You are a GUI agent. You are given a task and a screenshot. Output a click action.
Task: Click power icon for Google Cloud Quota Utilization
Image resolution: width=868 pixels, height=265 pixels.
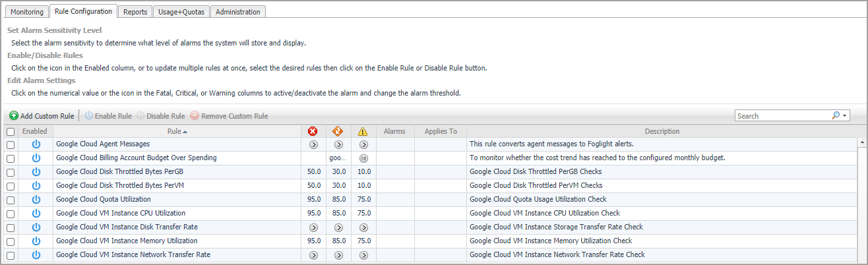click(36, 199)
